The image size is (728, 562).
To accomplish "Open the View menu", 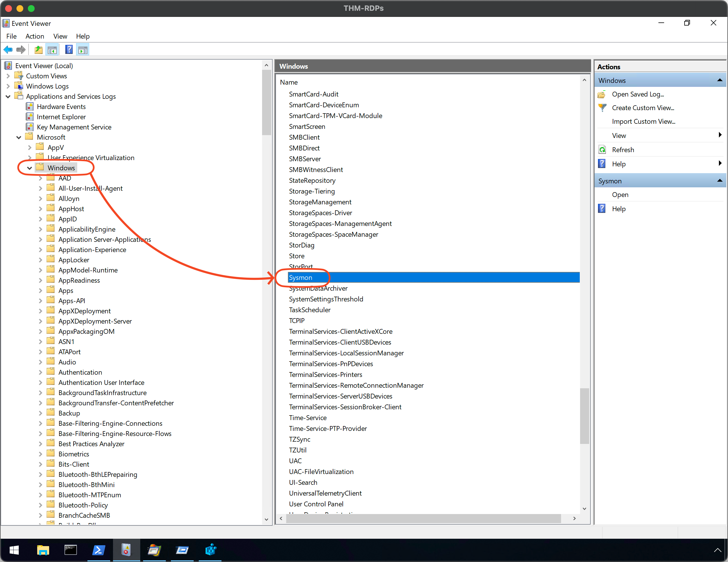I will pos(60,36).
